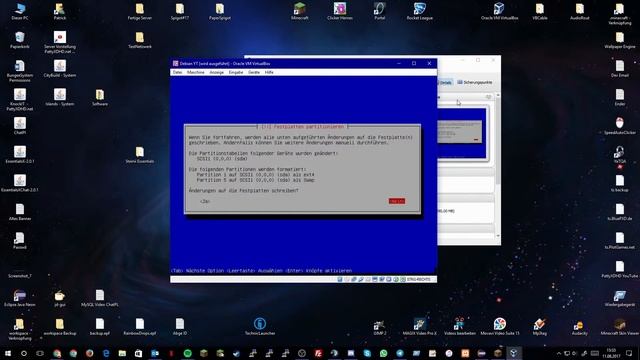Open the PaperSpigot folder
This screenshot has height=360, width=640.
pos(220,11)
